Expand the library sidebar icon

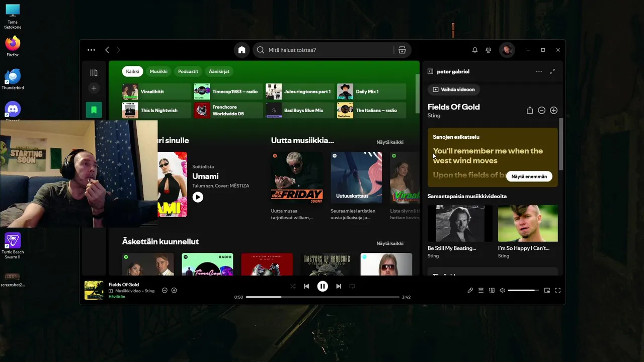94,73
